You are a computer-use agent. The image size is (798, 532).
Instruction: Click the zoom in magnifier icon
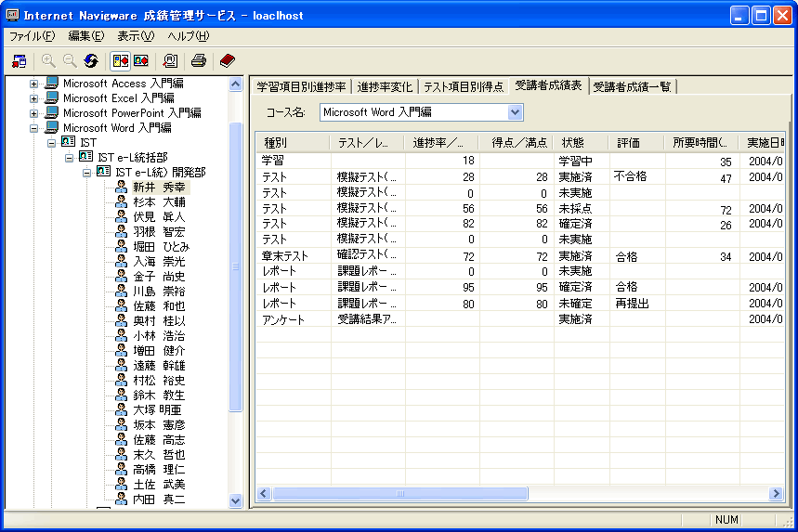(48, 61)
